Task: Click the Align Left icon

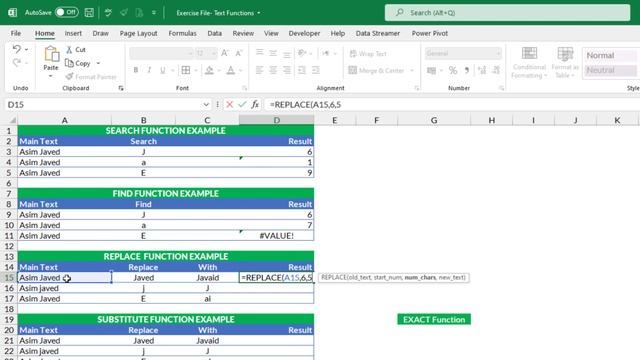Action: (259, 70)
